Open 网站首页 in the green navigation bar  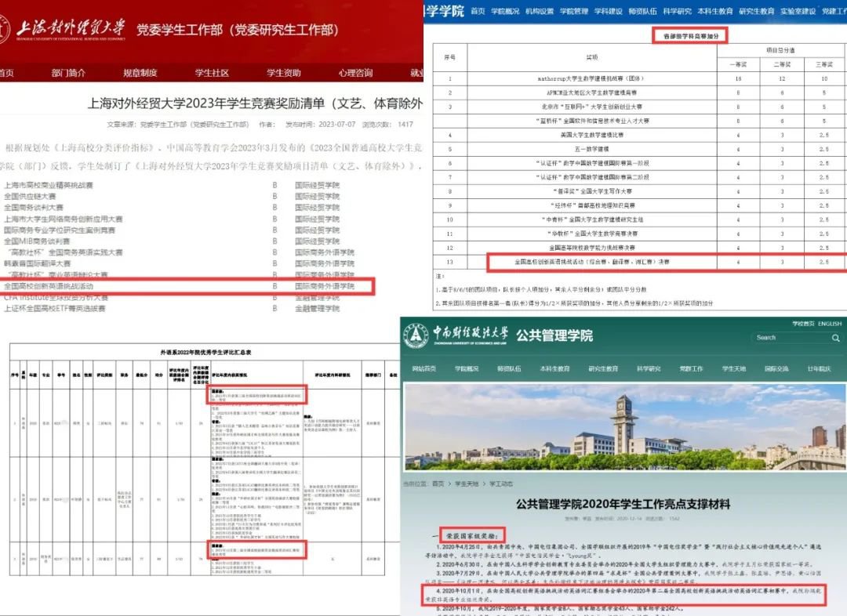tap(427, 368)
